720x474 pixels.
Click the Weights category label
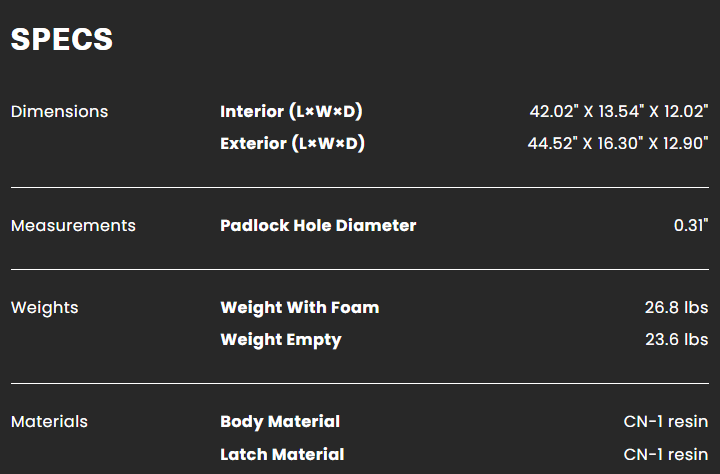point(45,308)
